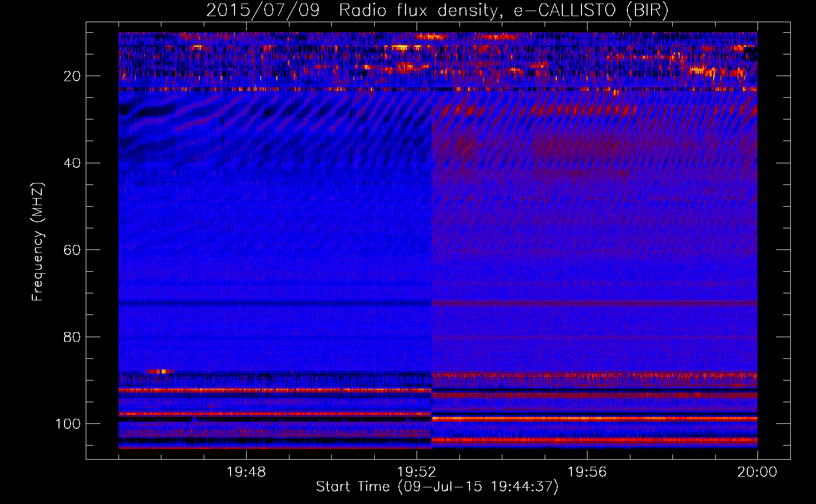This screenshot has width=816, height=504.
Task: Click the bright yellow burst near 88 MHz
Action: (x=160, y=371)
